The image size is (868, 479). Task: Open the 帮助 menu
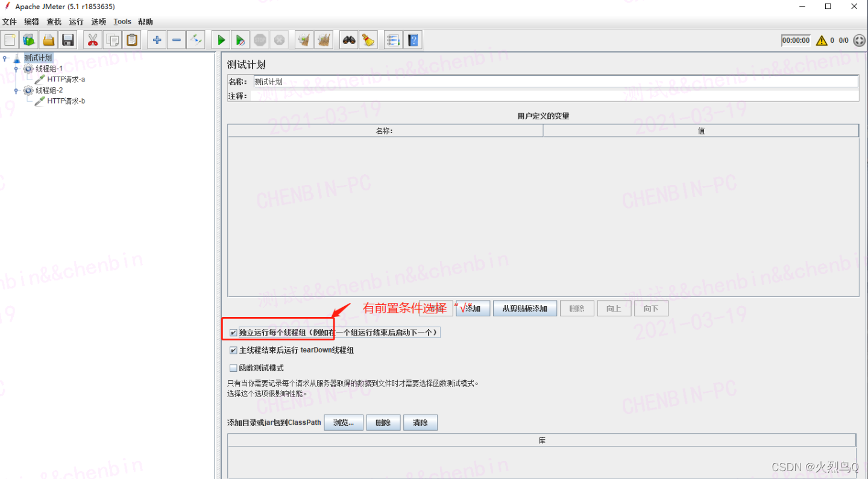(145, 22)
